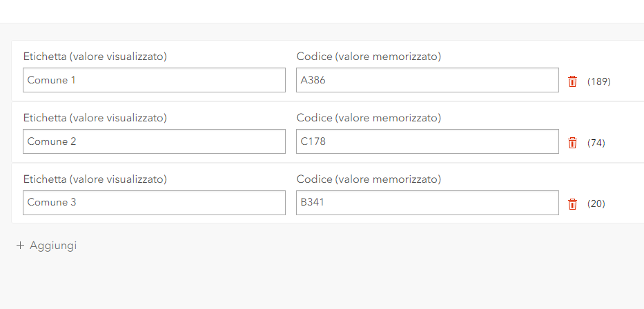
Task: Focus the Comune 1 label field
Action: [x=154, y=80]
